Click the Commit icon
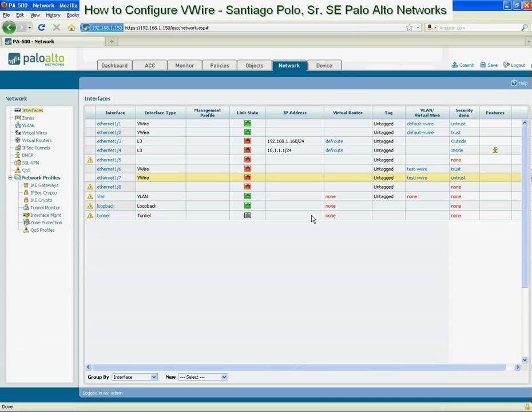The height and width of the screenshot is (412, 532). coord(455,65)
